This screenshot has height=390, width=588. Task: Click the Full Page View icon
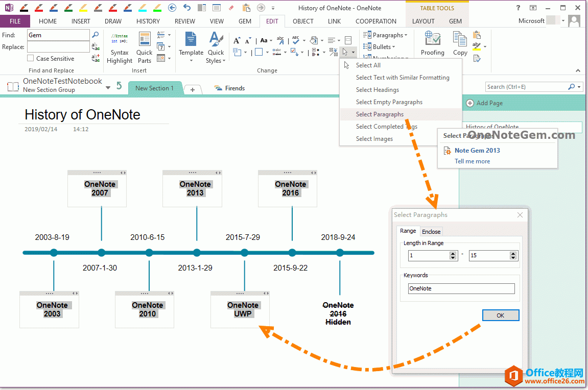pyautogui.click(x=217, y=8)
